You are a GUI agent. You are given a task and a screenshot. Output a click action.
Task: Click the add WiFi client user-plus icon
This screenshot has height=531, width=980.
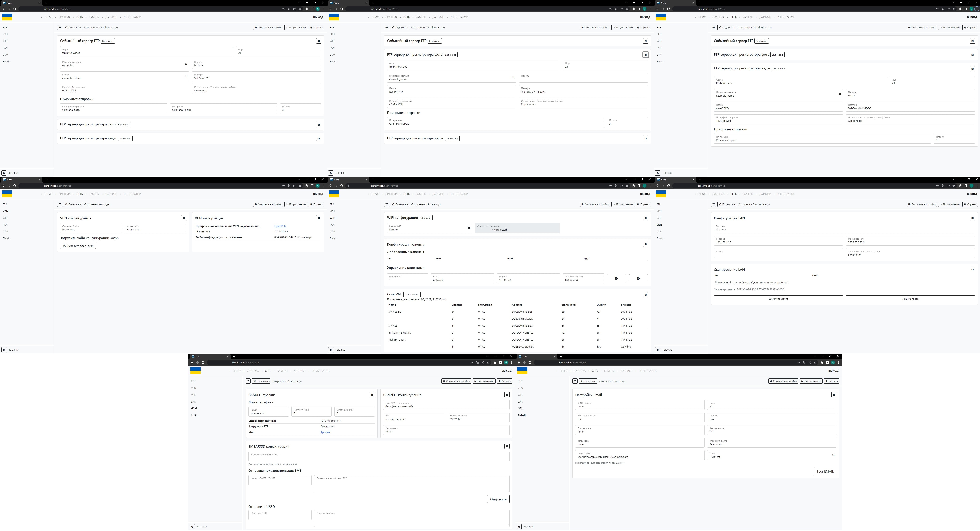tap(638, 278)
